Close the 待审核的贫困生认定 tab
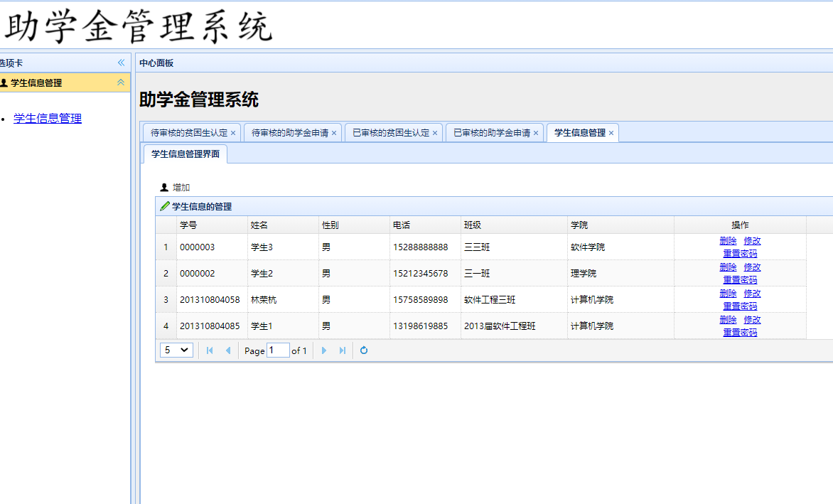Screen dimensions: 833x504 coord(233,133)
